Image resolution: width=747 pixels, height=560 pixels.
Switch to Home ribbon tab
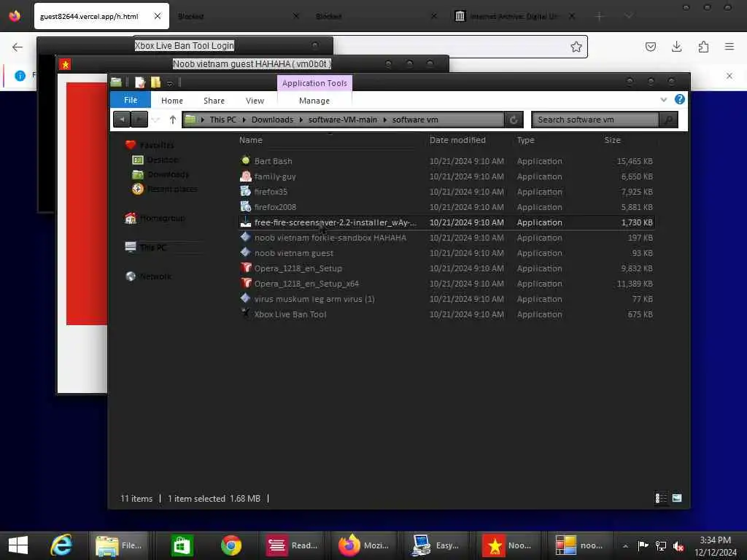(x=172, y=101)
